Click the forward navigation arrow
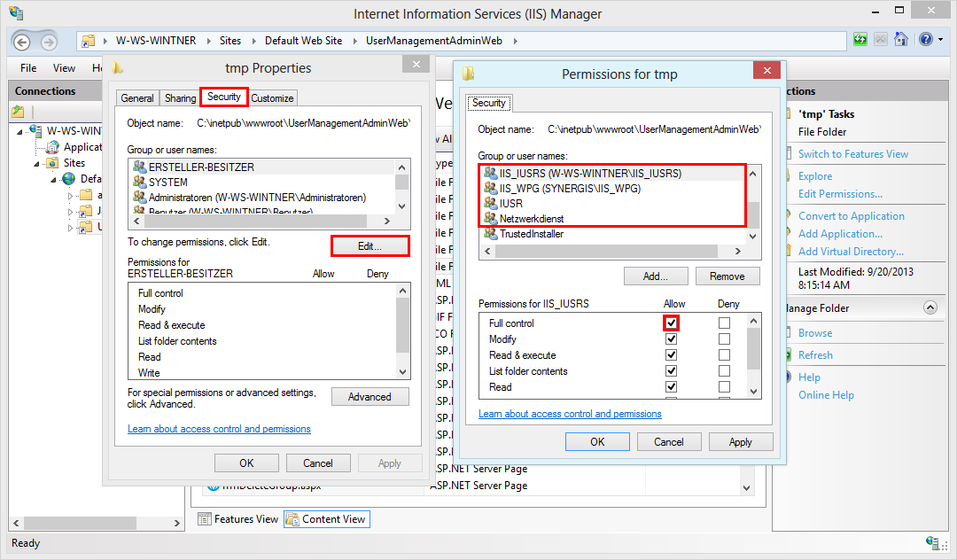Image resolution: width=957 pixels, height=560 pixels. (49, 41)
